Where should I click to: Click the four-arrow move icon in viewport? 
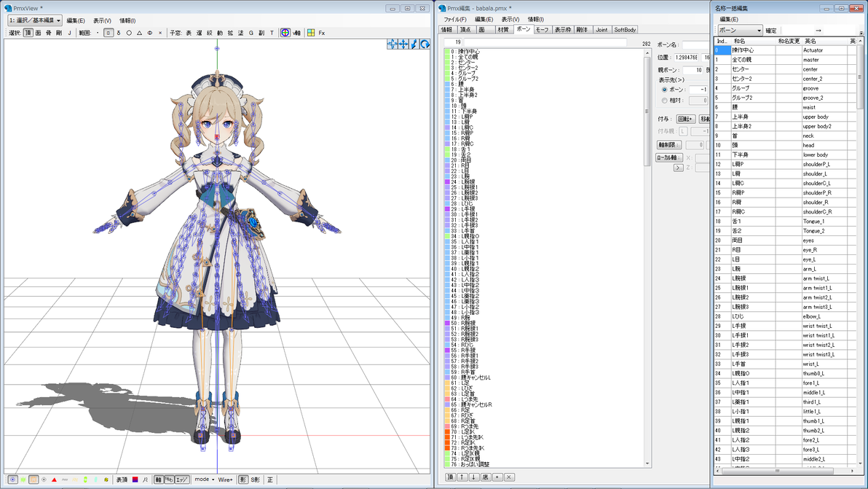coord(403,44)
